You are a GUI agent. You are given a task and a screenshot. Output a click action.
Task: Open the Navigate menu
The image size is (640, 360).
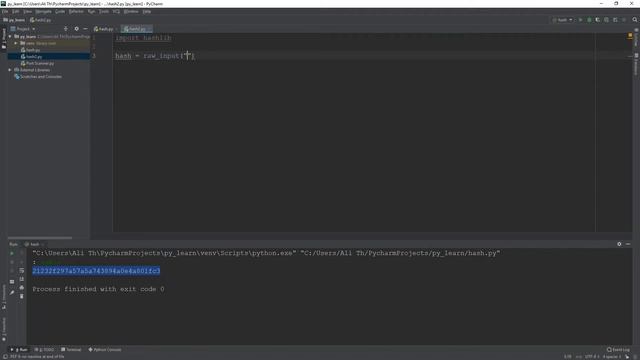43,11
